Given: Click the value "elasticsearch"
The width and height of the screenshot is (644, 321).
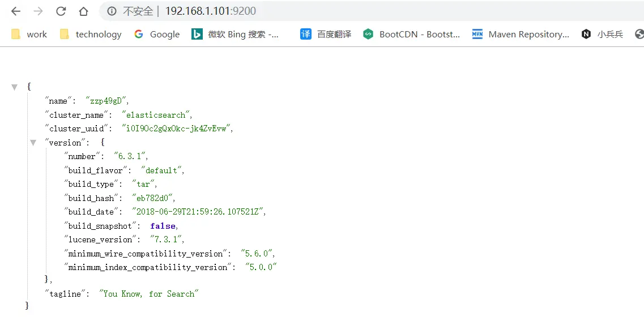Looking at the screenshot, I should (x=156, y=115).
